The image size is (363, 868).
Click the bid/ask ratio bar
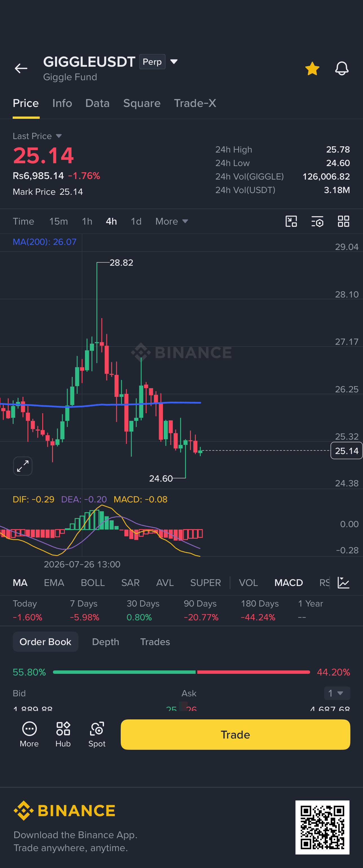click(x=181, y=672)
